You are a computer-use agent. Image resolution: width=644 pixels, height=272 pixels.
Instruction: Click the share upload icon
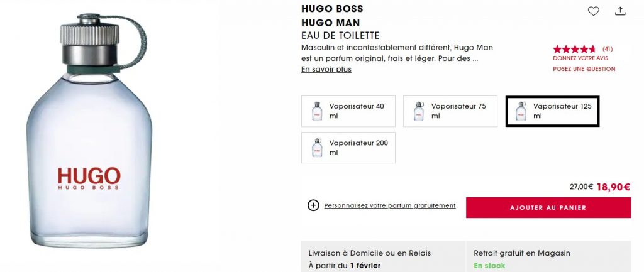tap(620, 11)
